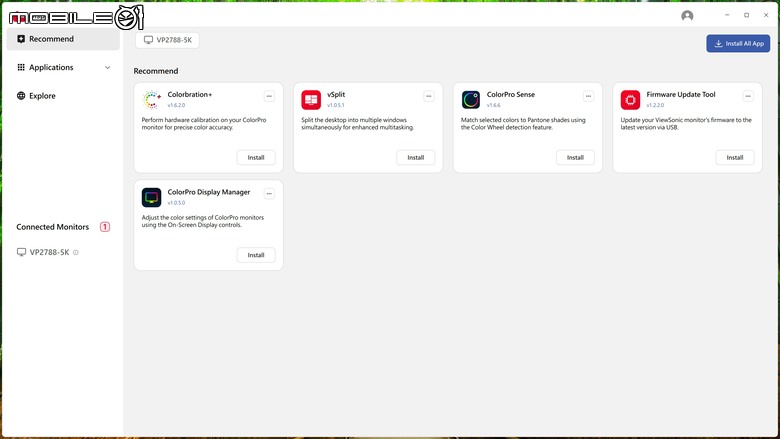Click the vSplit app icon

(311, 100)
